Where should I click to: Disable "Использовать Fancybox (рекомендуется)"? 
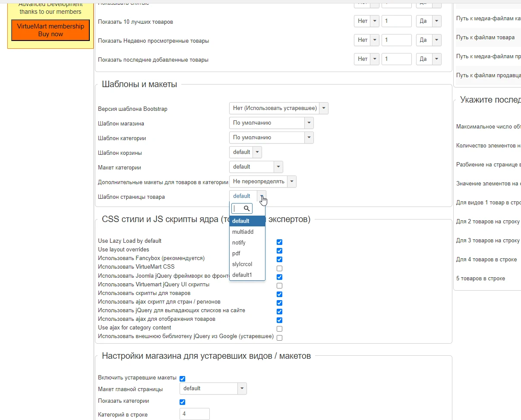[279, 259]
